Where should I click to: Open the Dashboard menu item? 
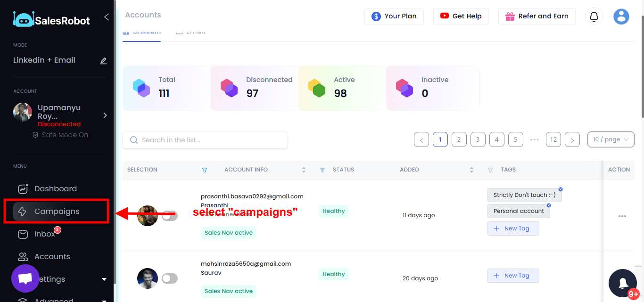(57, 189)
